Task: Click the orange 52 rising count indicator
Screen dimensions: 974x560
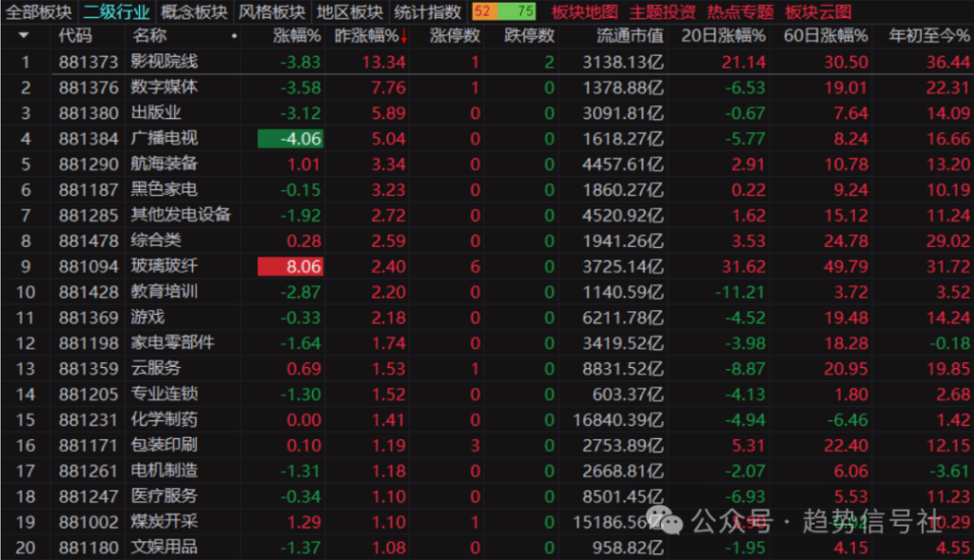Action: (483, 12)
